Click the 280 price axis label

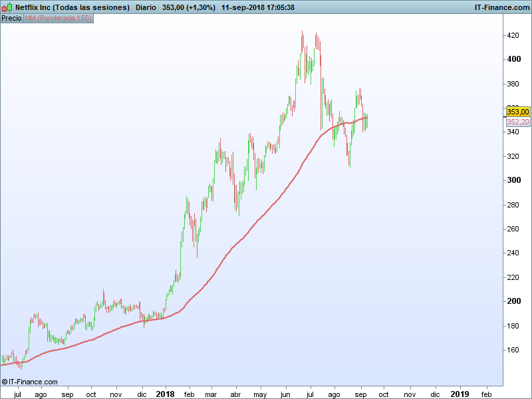(x=513, y=205)
